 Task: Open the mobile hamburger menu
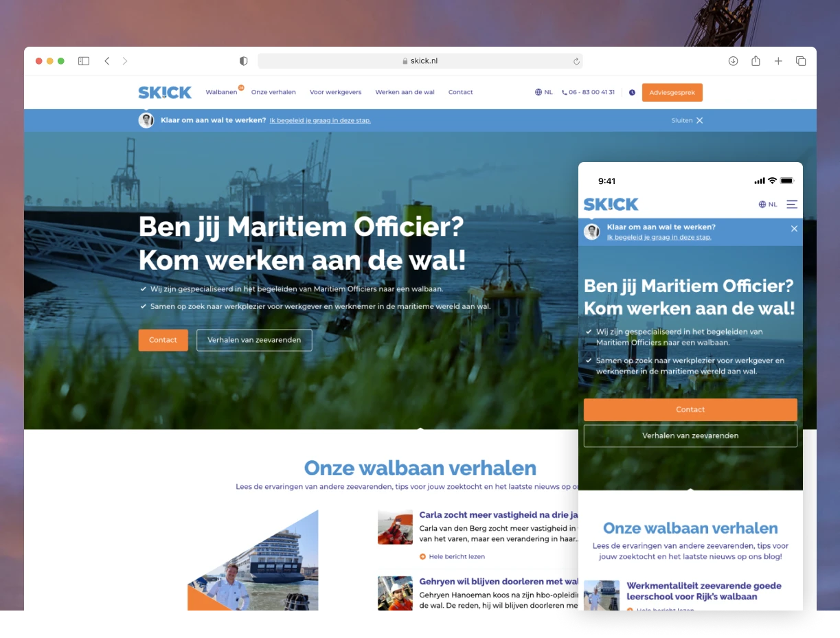click(792, 204)
